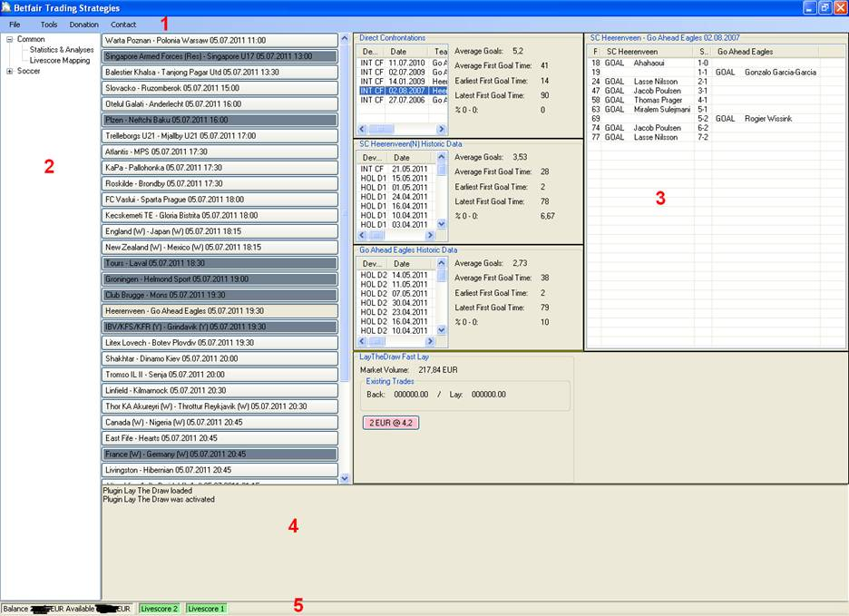Select Tours - Laval match
This screenshot has width=849, height=616.
(x=220, y=263)
